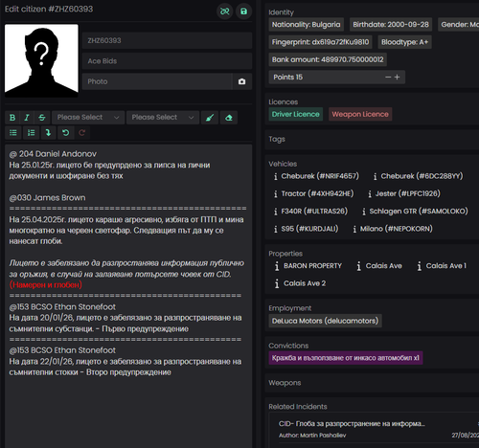
Task: Open info icon for Calais Ave 2
Action: point(277,283)
